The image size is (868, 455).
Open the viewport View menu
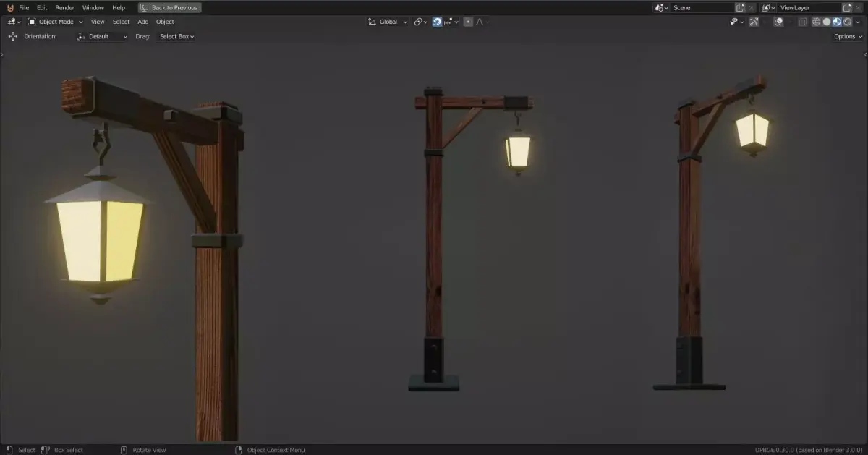click(98, 22)
